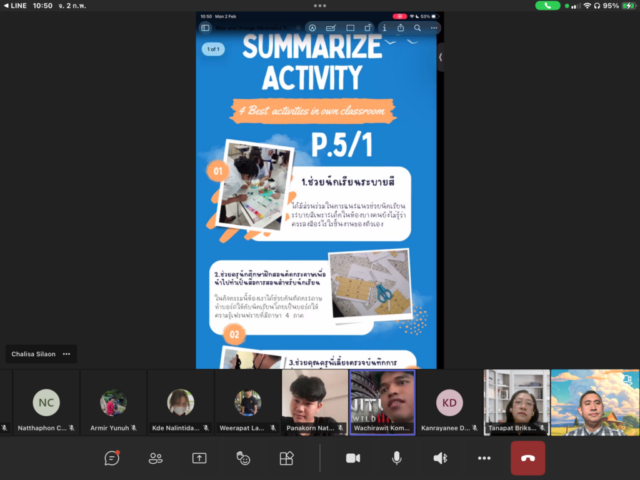Toggle the camera on or off

coord(352,458)
